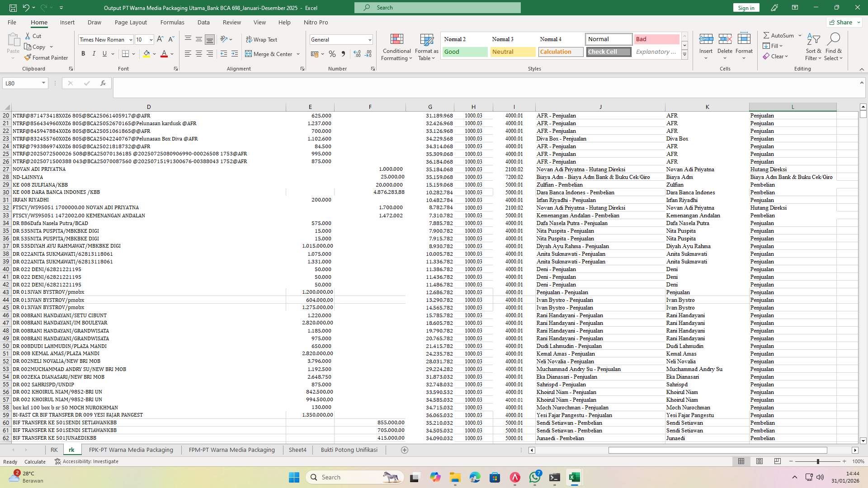Click the Insert Function fx icon
This screenshot has width=868, height=488.
pos(103,83)
